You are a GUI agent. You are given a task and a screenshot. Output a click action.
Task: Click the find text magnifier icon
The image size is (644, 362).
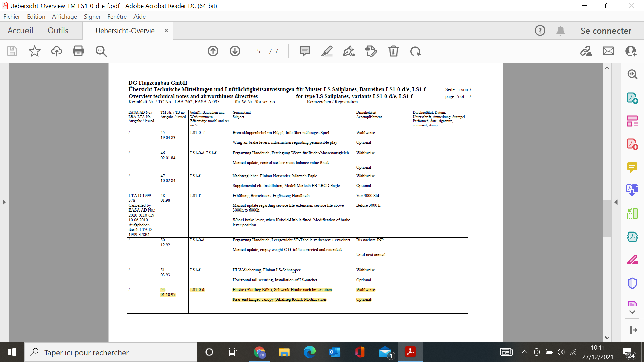click(x=101, y=51)
